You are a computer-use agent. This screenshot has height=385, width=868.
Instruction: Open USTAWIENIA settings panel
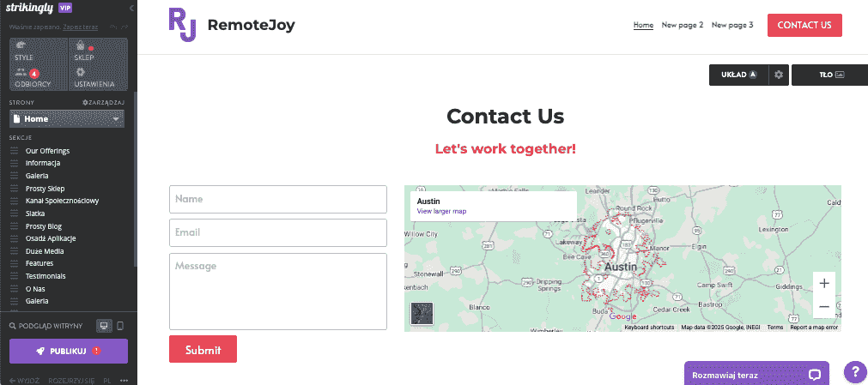98,77
